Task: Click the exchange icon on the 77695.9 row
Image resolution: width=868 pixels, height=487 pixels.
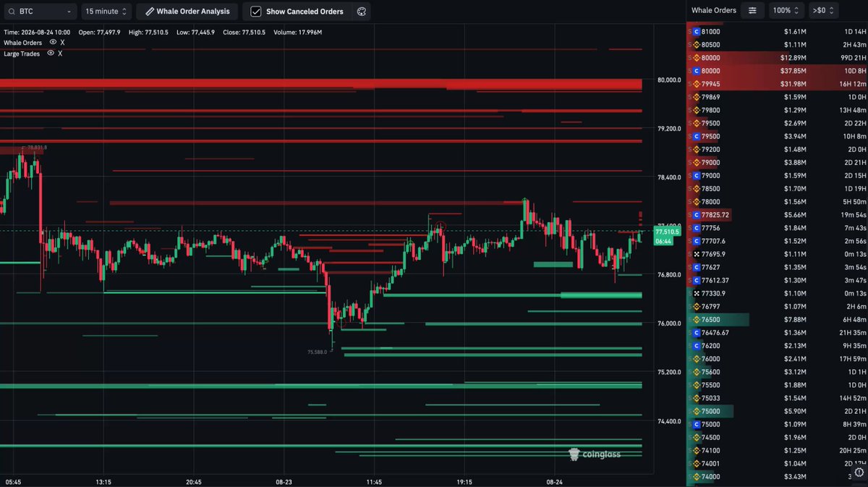Action: click(697, 254)
